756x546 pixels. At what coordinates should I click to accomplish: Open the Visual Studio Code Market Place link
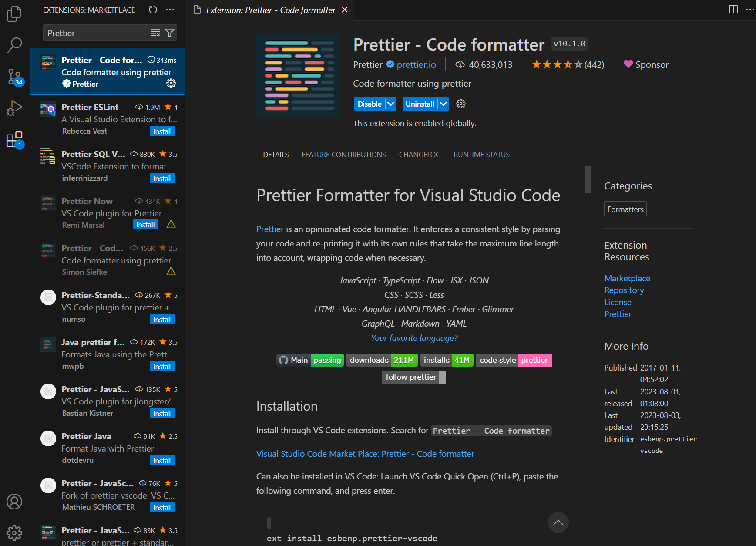pyautogui.click(x=365, y=454)
